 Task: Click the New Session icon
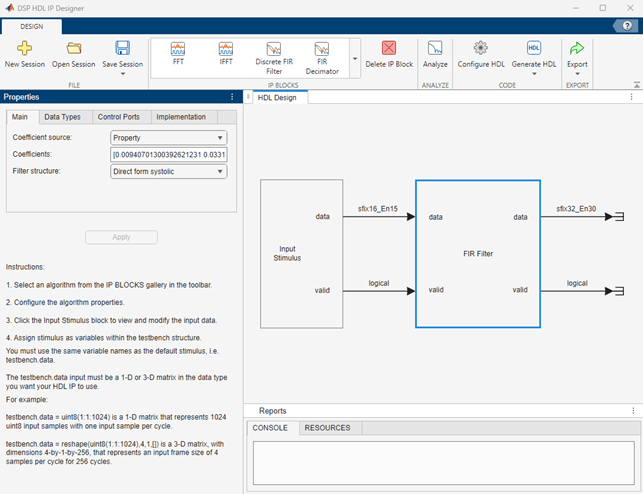pos(24,48)
